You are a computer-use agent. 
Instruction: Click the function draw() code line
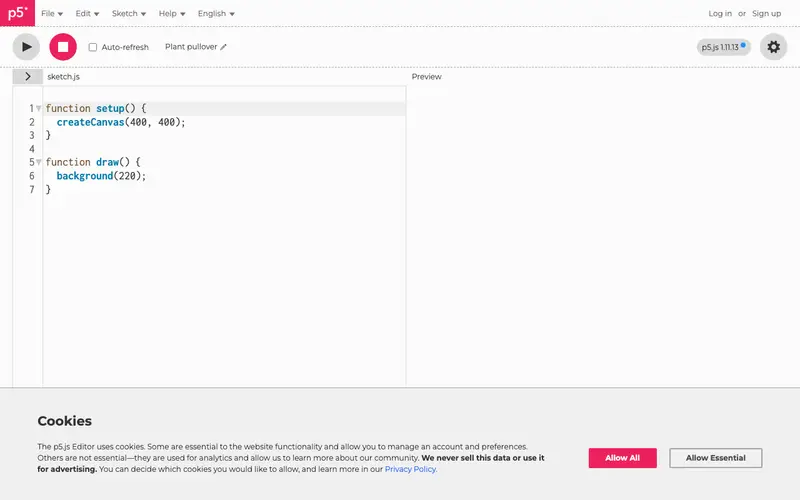tap(93, 162)
